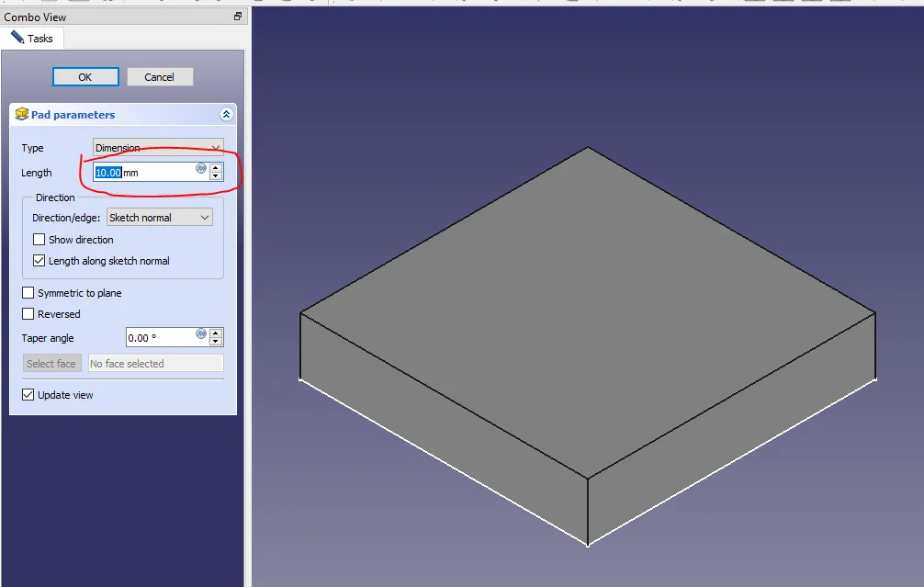Click the Combo View float panel icon
This screenshot has height=587, width=924.
coord(238,17)
